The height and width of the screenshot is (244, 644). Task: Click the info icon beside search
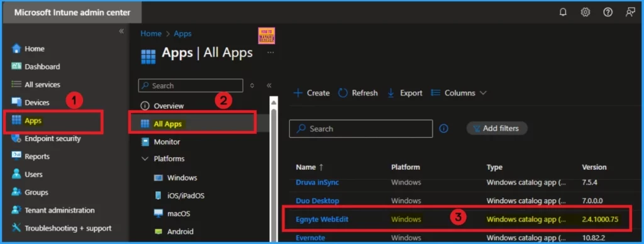click(443, 128)
